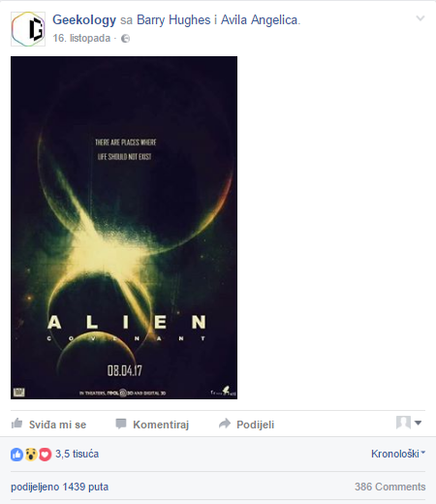
Task: Click the share arrow icon
Action: click(225, 424)
